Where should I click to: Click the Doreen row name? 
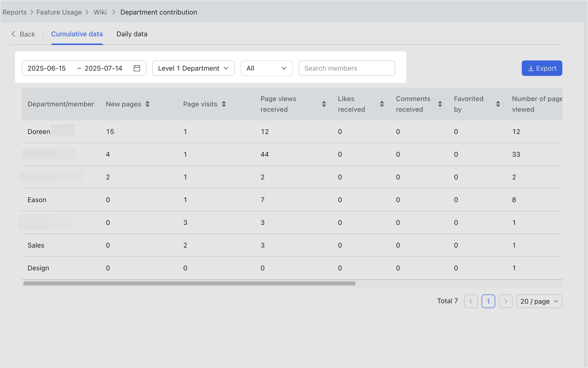tap(39, 132)
